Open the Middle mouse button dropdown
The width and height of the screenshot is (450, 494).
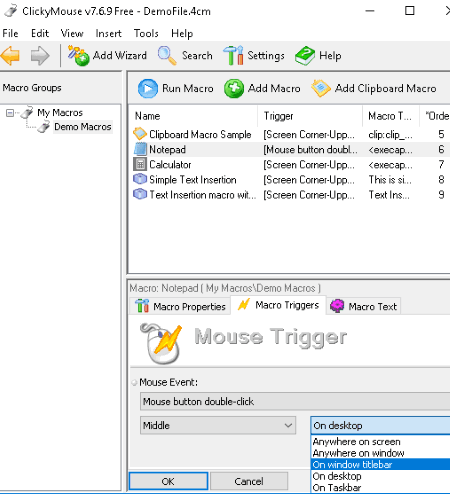(x=218, y=425)
